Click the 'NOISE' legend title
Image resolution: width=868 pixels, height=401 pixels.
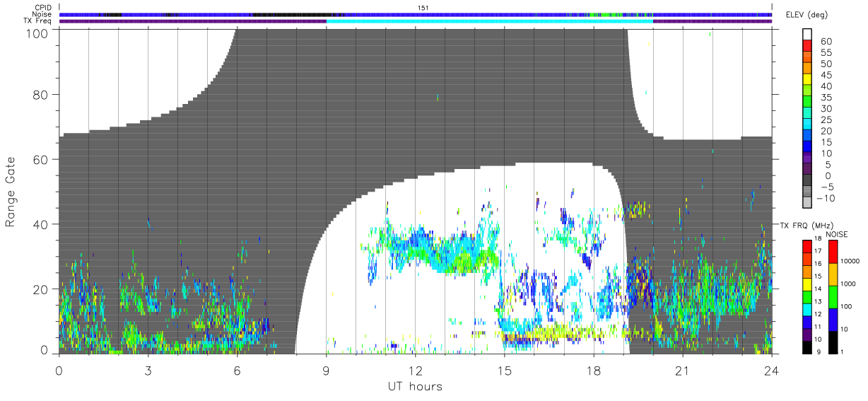[838, 234]
